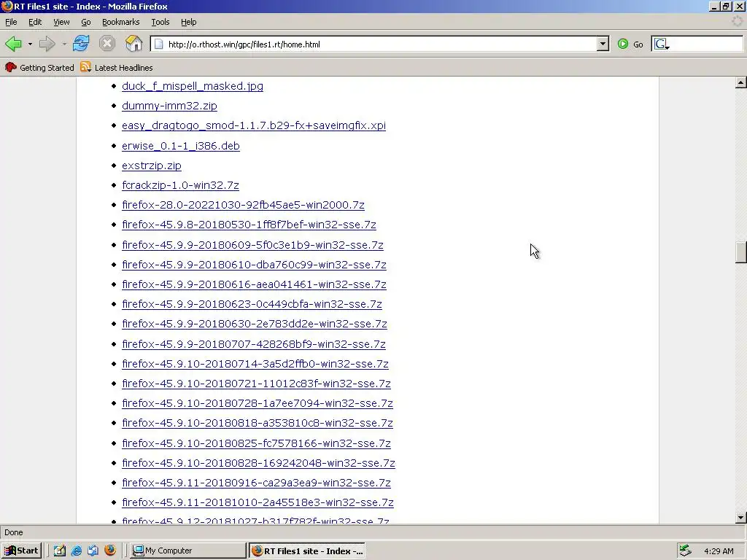Open the Outlook Express quick launch icon

[x=93, y=551]
